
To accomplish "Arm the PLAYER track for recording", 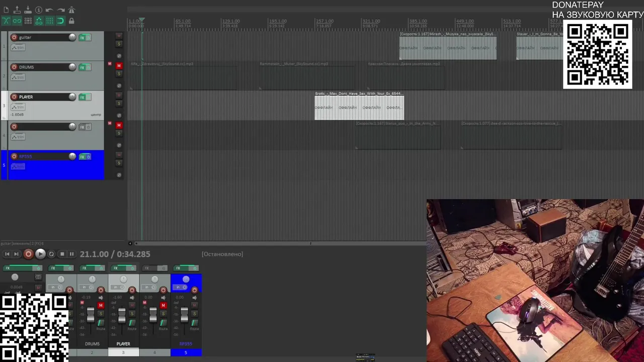I will tap(14, 97).
